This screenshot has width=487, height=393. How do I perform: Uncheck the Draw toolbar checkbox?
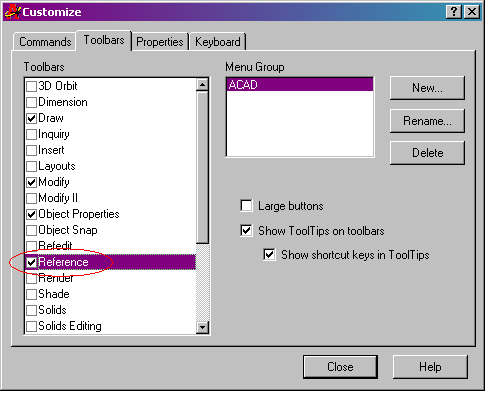[31, 118]
